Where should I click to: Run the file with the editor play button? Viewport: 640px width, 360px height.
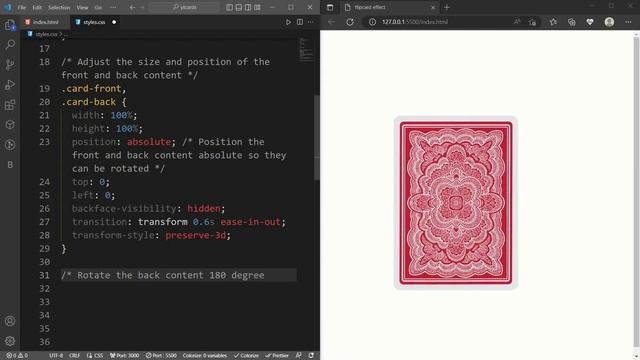(288, 22)
